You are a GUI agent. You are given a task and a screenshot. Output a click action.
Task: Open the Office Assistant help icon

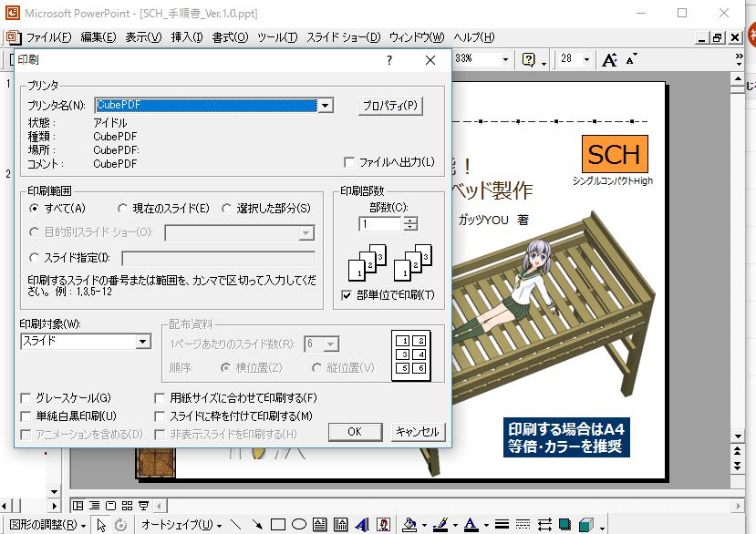click(x=529, y=60)
